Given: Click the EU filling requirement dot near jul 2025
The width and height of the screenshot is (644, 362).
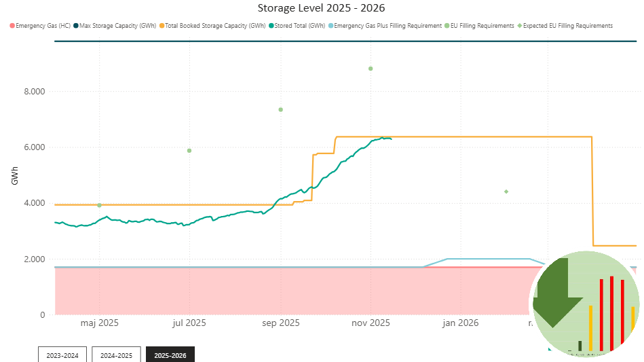Looking at the screenshot, I should tap(189, 151).
